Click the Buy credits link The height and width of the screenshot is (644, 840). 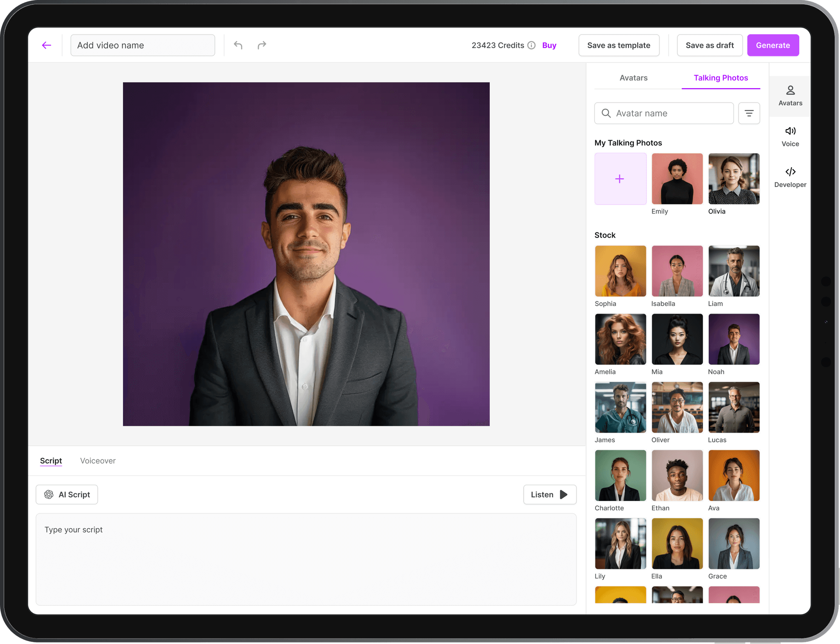tap(549, 45)
